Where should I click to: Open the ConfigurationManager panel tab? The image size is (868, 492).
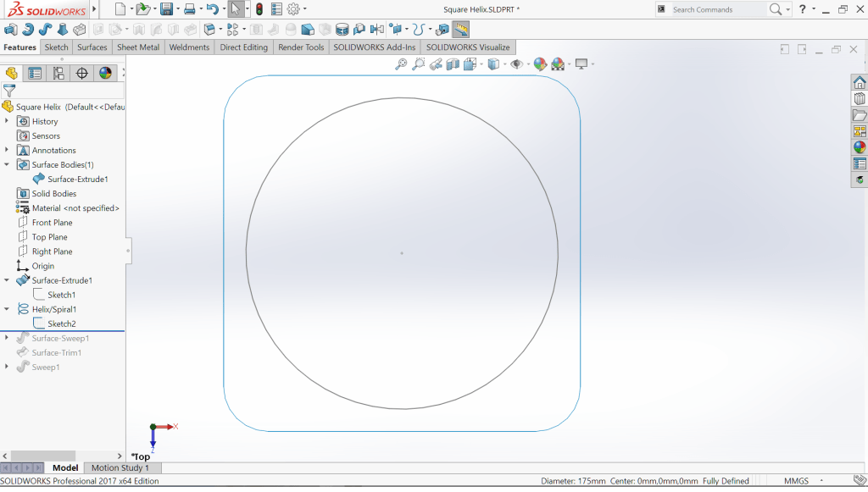(58, 73)
